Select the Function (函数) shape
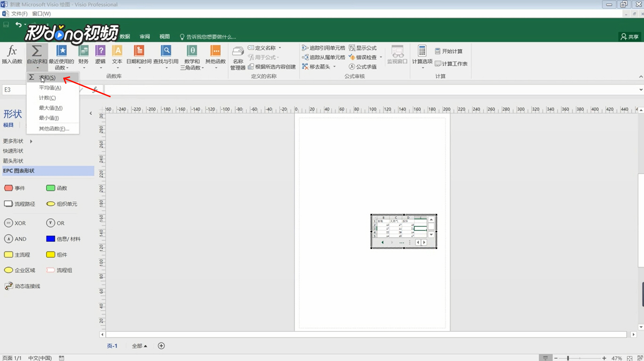The width and height of the screenshot is (644, 361). [x=57, y=188]
